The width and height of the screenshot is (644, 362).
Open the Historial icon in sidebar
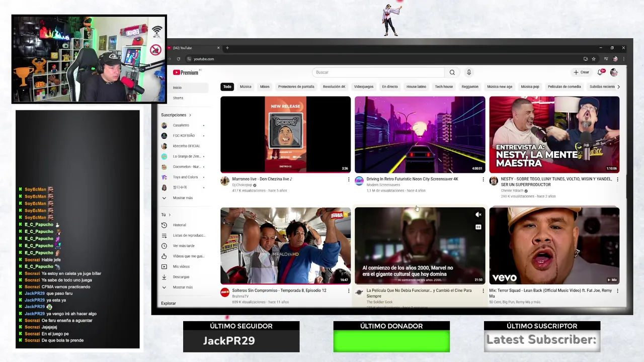click(164, 225)
